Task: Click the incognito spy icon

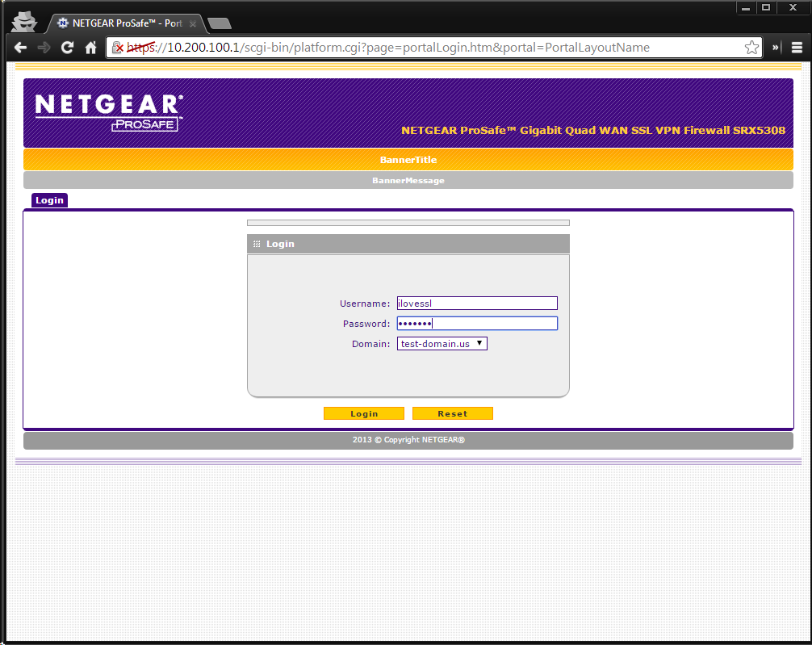Action: coord(24,22)
